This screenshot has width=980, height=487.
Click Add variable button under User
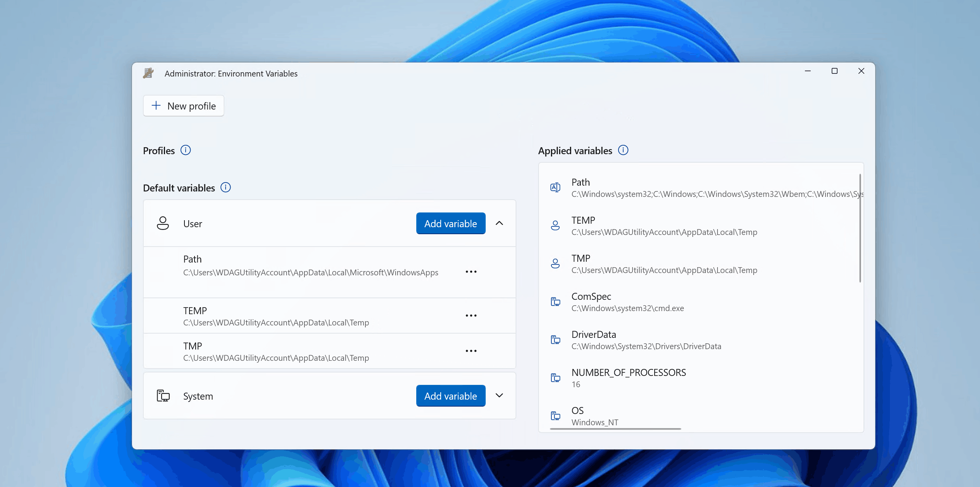[451, 223]
